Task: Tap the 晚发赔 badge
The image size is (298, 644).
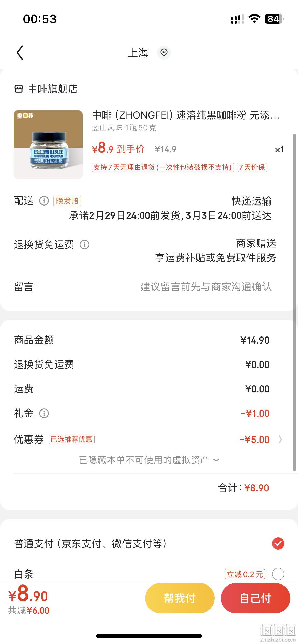Action: (67, 201)
